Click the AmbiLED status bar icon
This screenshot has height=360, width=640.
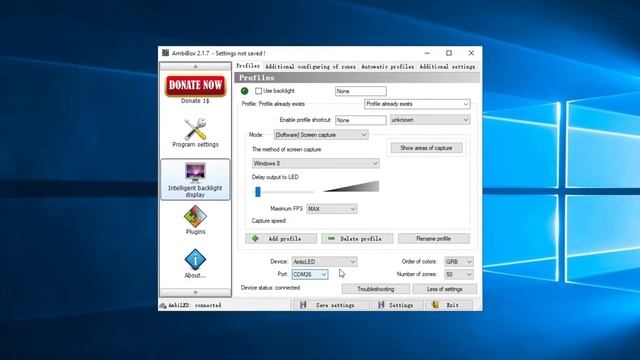coord(163,305)
